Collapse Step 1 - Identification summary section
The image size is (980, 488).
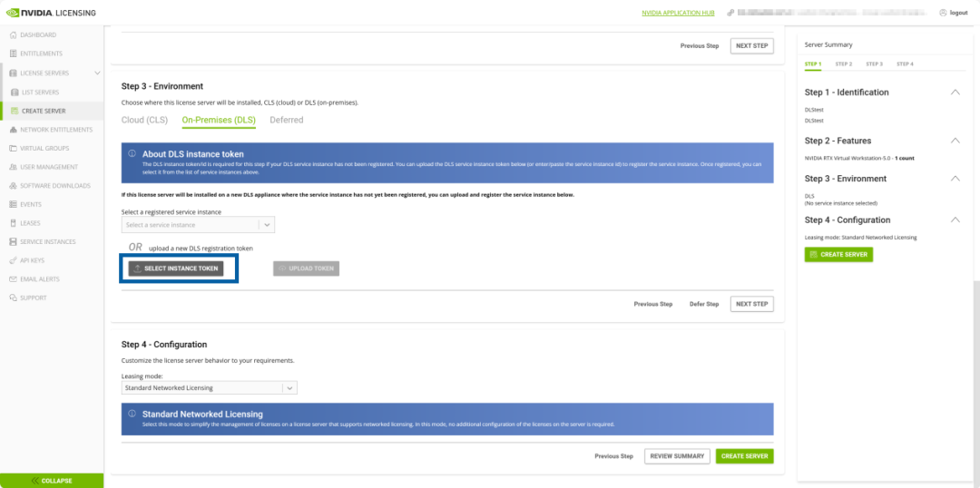pos(955,93)
